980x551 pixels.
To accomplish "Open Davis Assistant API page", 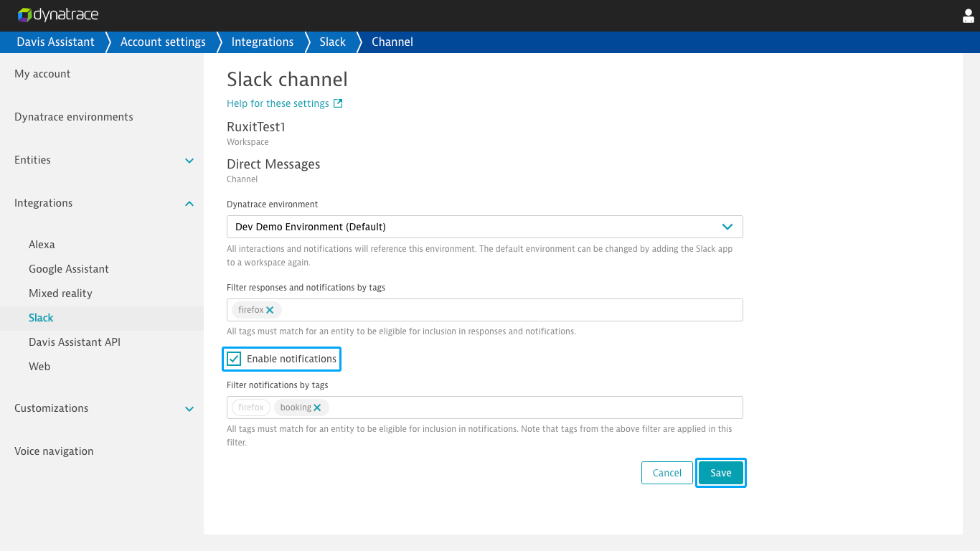I will point(75,342).
